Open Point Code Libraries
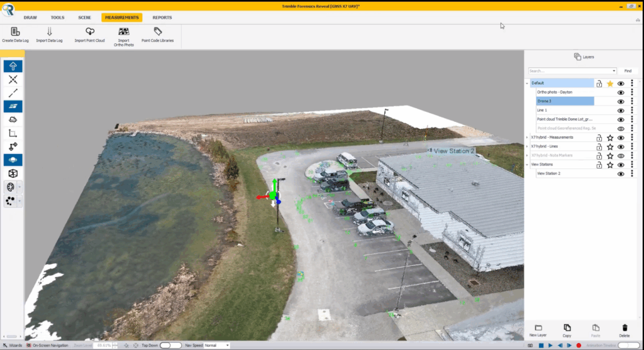 pos(157,31)
